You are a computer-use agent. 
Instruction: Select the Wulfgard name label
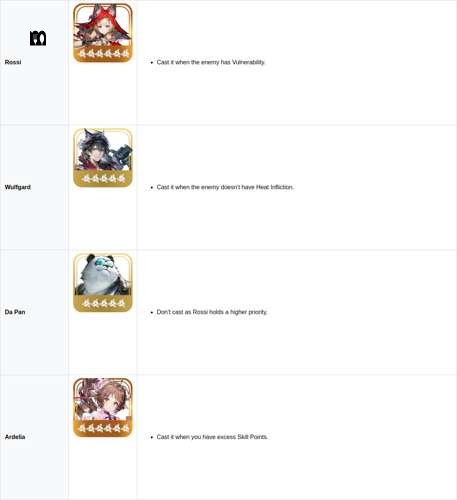coord(18,187)
